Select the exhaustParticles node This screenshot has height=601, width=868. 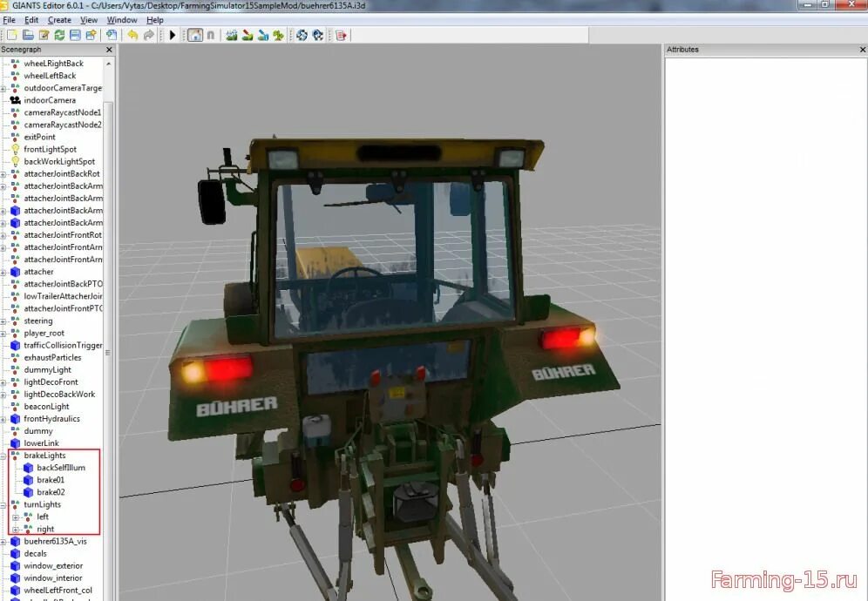(x=52, y=357)
